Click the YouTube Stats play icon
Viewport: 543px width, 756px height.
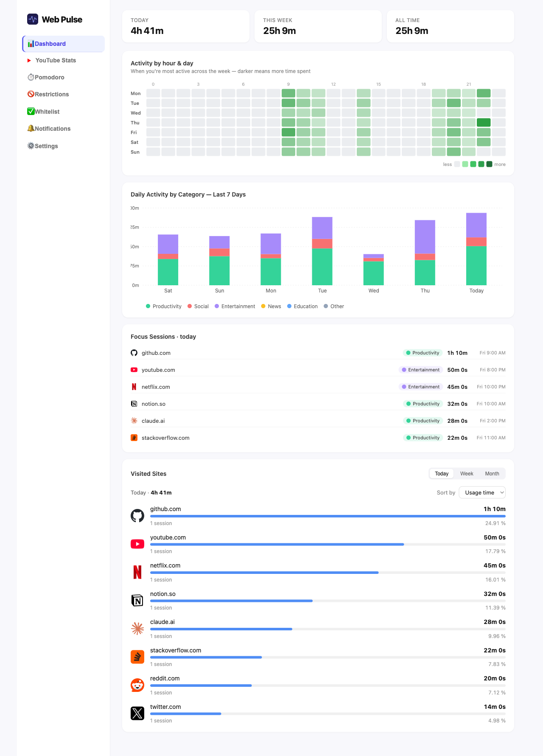pos(29,61)
